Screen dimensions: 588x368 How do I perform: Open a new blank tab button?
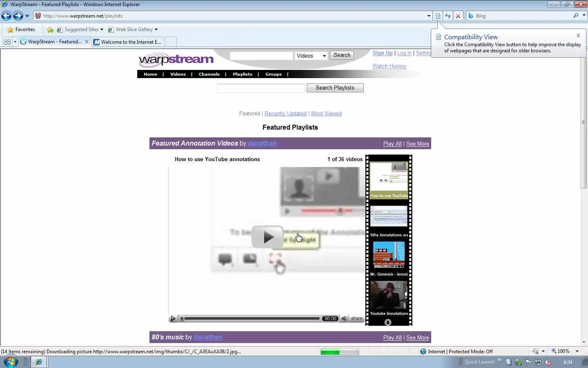(x=171, y=42)
